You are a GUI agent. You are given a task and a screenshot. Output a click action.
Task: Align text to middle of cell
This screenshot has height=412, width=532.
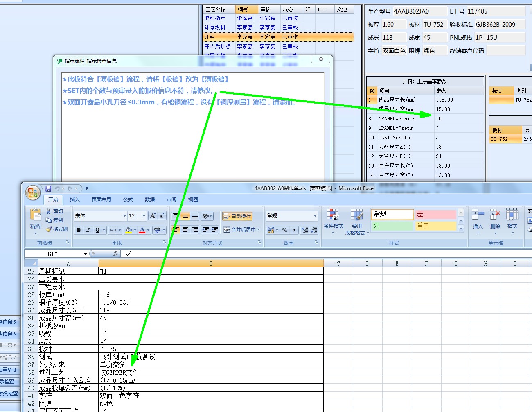185,216
